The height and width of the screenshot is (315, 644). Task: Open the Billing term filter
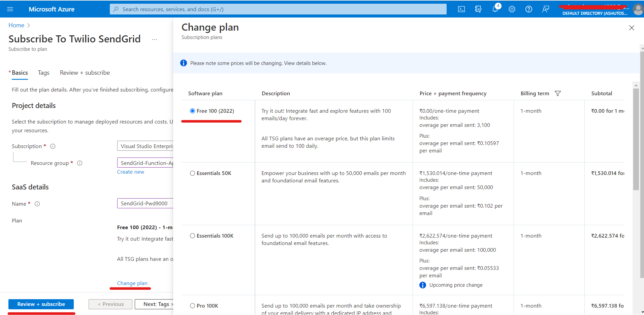[558, 93]
